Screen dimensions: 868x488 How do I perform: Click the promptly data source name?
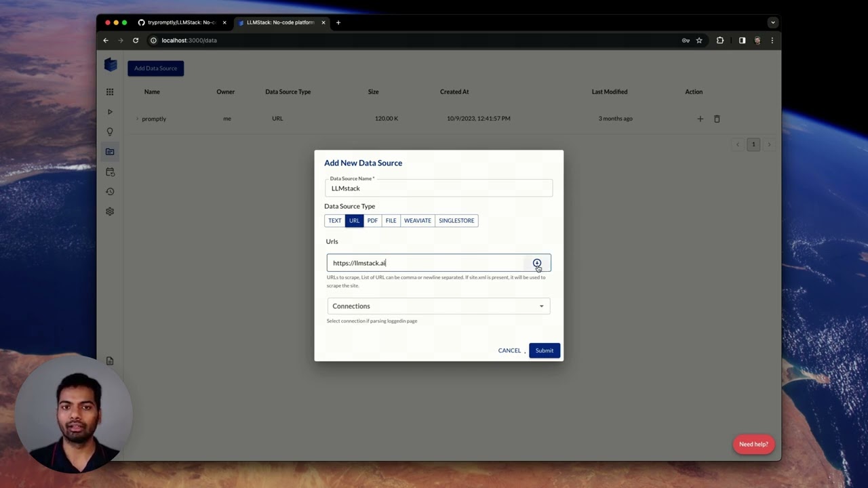click(154, 119)
